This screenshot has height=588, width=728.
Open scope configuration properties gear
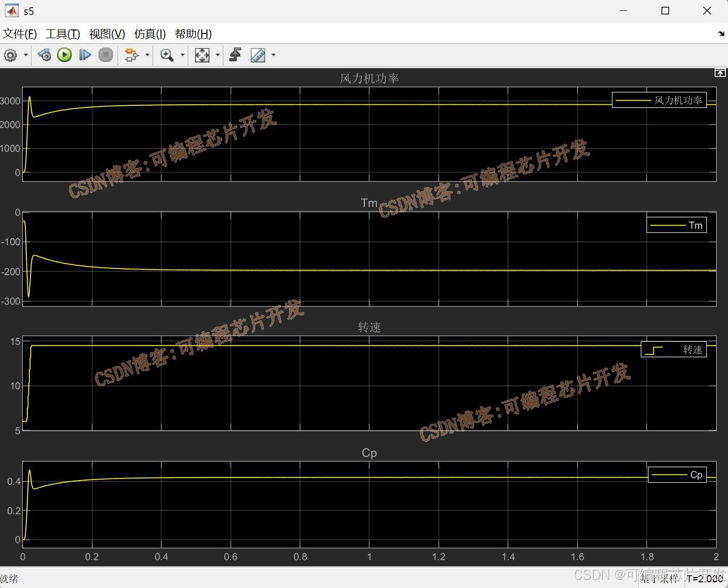tap(10, 55)
